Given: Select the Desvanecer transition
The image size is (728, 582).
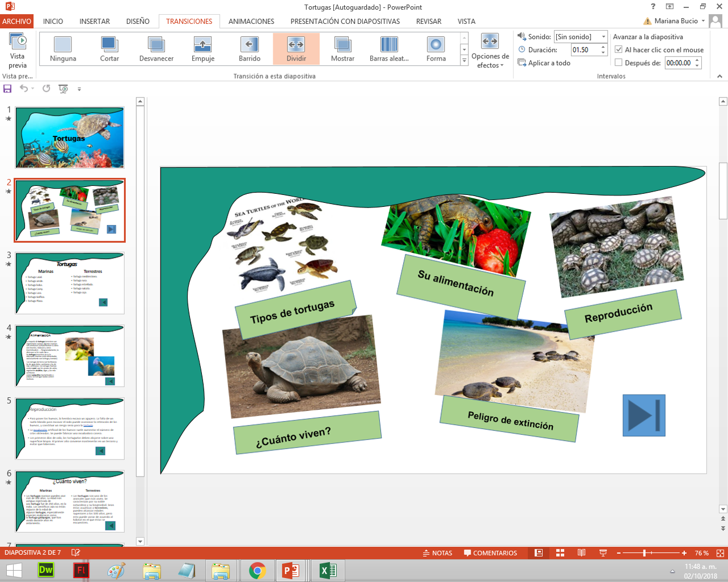Looking at the screenshot, I should click(156, 48).
